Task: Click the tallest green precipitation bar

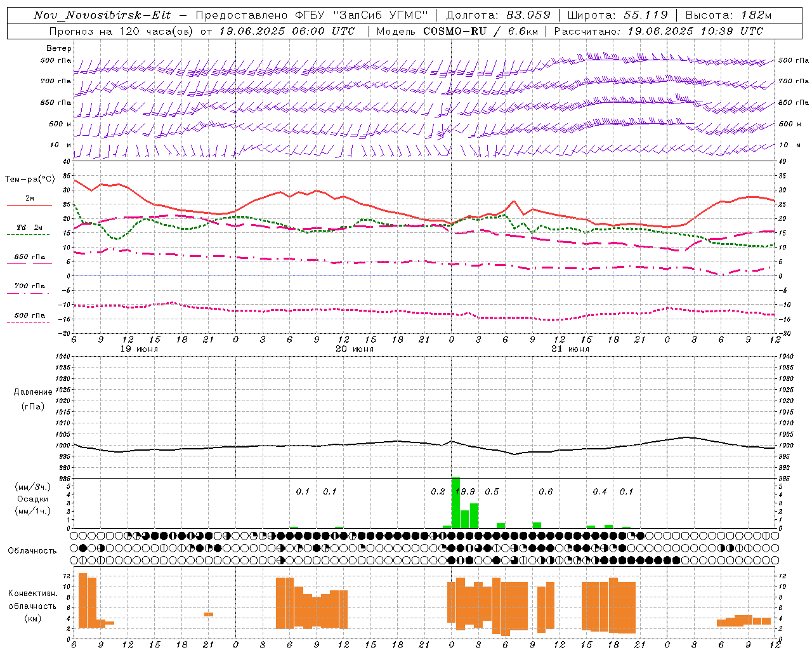Action: click(455, 503)
